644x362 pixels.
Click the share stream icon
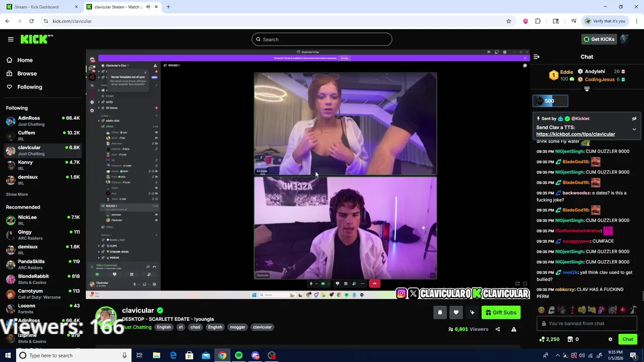pos(498,329)
